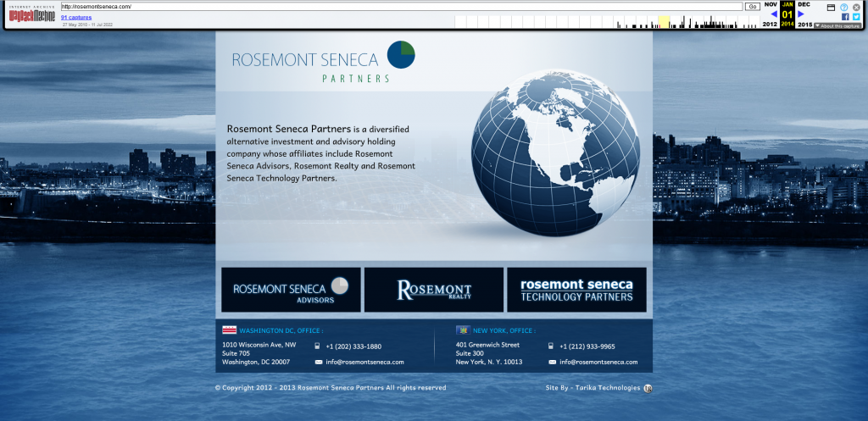
Task: Select year 2015 in Wayback toolbar
Action: (x=805, y=25)
